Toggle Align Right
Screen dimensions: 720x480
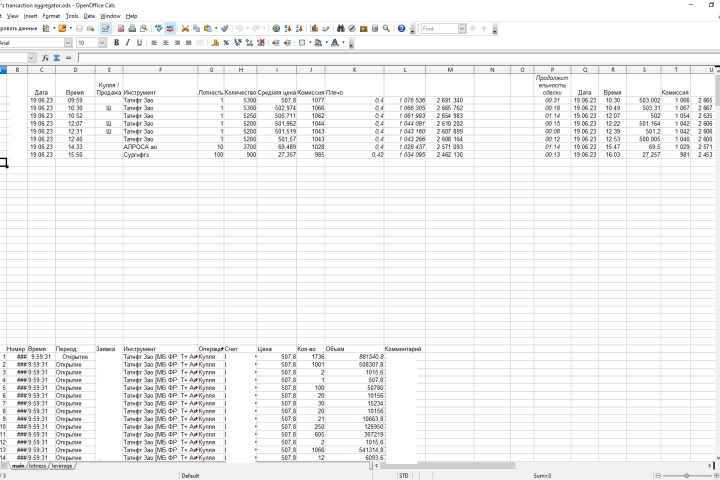click(x=177, y=43)
